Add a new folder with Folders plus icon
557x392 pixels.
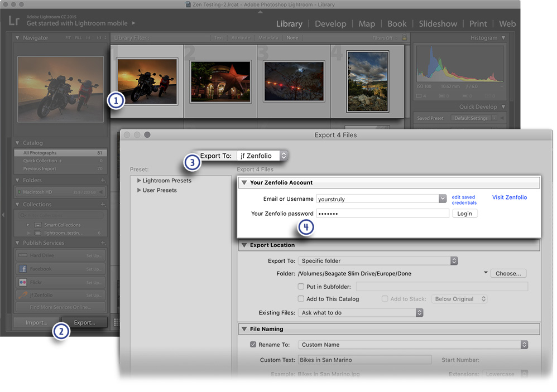103,180
